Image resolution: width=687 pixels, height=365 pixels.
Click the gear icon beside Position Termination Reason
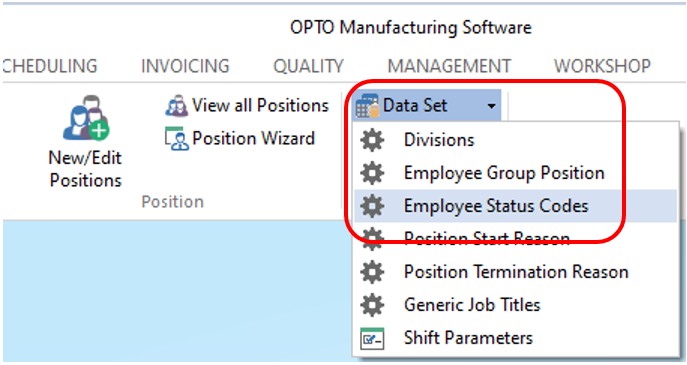(372, 272)
